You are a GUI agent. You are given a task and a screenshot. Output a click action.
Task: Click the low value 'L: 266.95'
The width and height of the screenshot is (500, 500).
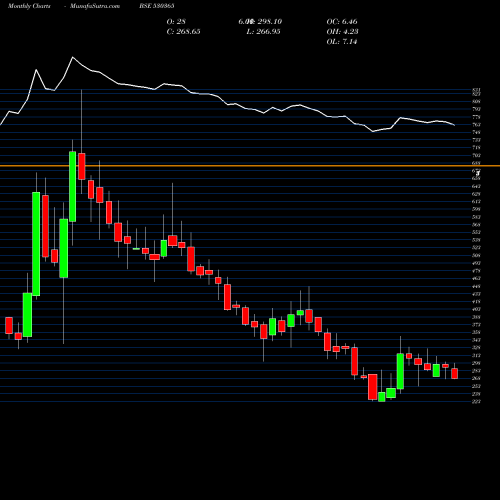click(263, 32)
